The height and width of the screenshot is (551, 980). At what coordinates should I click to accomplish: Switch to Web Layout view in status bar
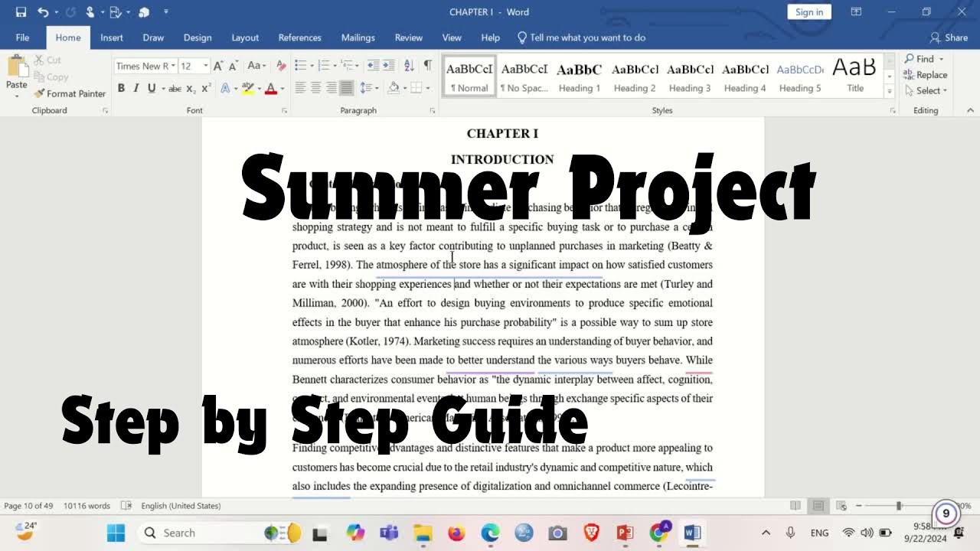(x=841, y=506)
